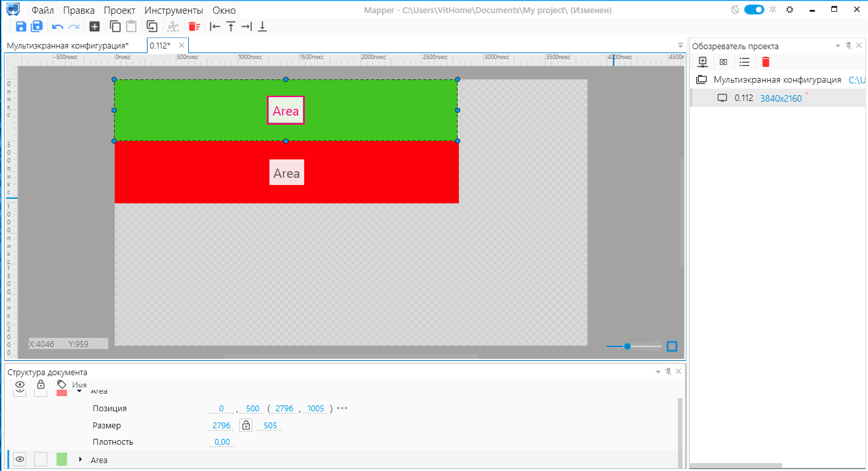This screenshot has width=868, height=471.
Task: Click red trash icon in project explorer
Action: point(765,62)
